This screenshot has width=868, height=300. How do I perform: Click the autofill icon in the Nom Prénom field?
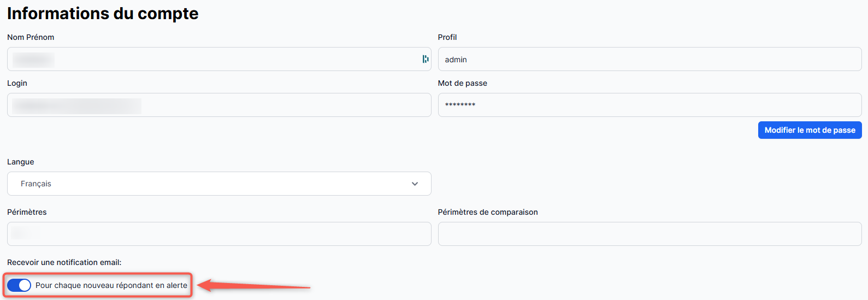point(425,59)
